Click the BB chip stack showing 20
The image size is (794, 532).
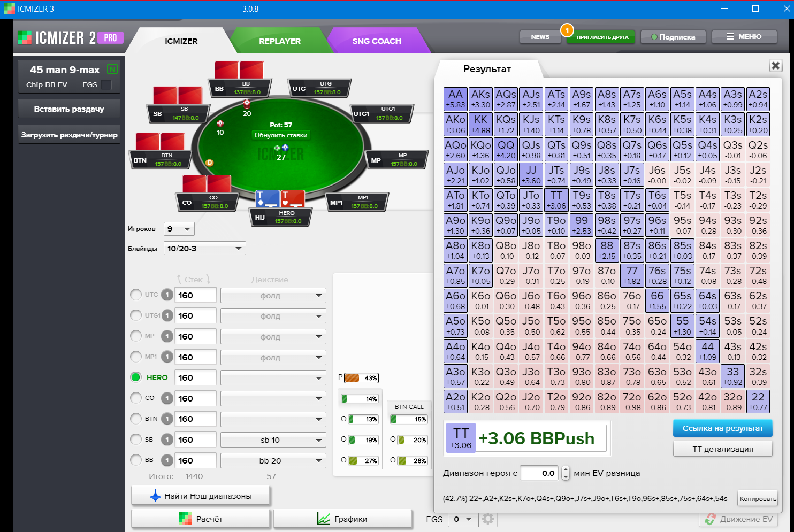pyautogui.click(x=247, y=103)
